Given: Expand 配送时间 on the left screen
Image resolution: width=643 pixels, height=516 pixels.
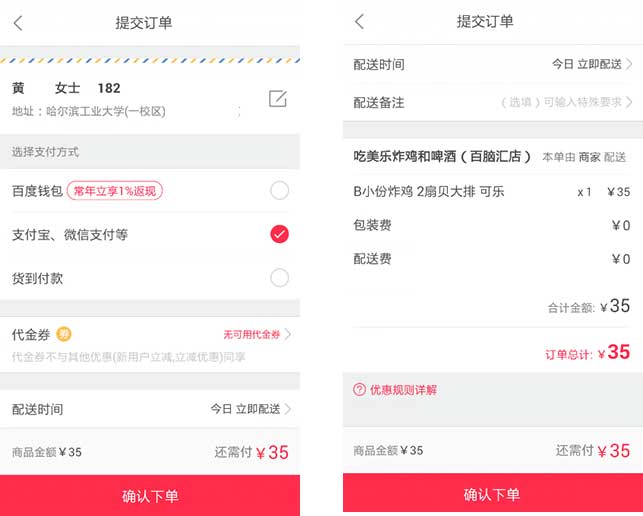Looking at the screenshot, I should pyautogui.click(x=150, y=409).
